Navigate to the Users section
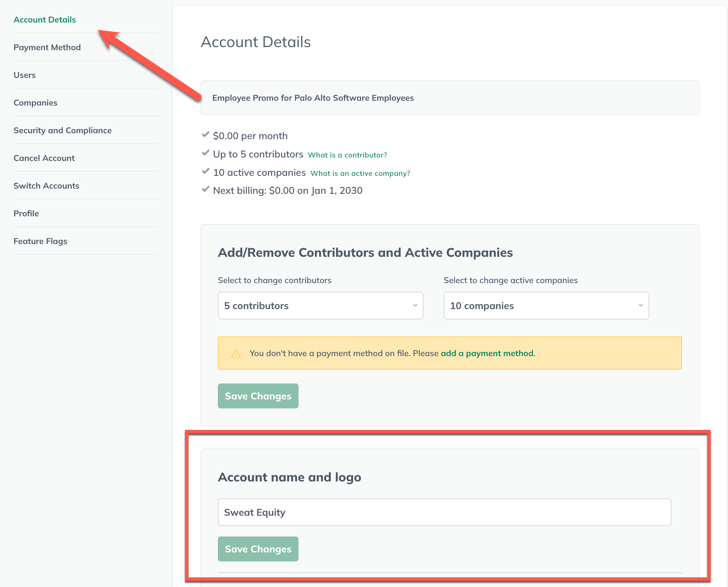 tap(25, 75)
